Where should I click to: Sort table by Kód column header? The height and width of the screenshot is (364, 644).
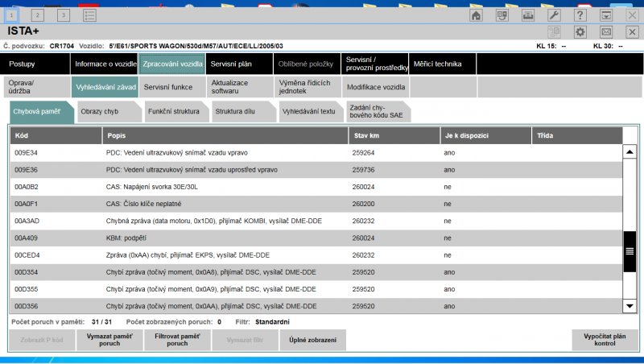[x=56, y=135]
